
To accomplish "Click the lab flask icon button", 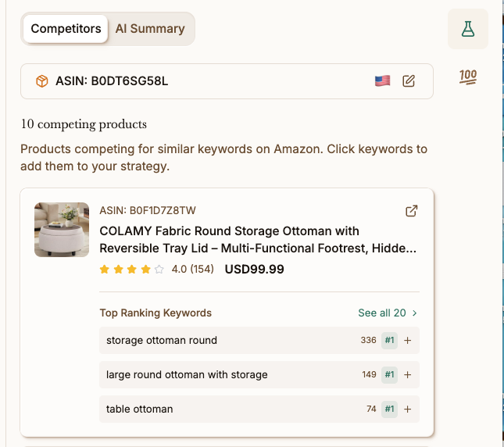I will point(467,30).
